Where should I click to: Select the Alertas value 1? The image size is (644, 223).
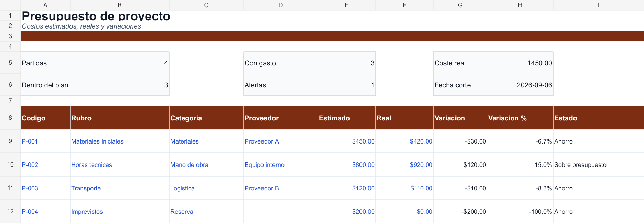pyautogui.click(x=347, y=85)
